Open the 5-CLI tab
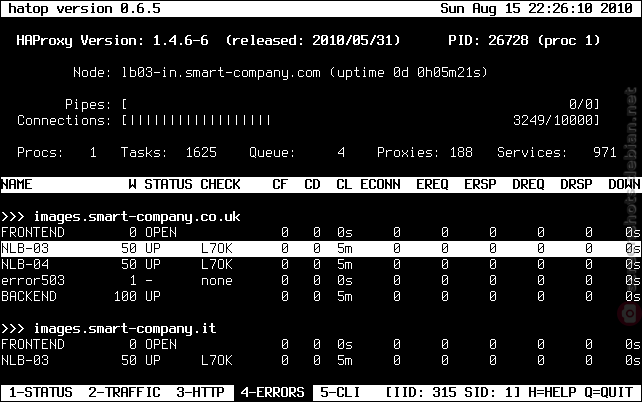The height and width of the screenshot is (402, 642). tap(340, 392)
